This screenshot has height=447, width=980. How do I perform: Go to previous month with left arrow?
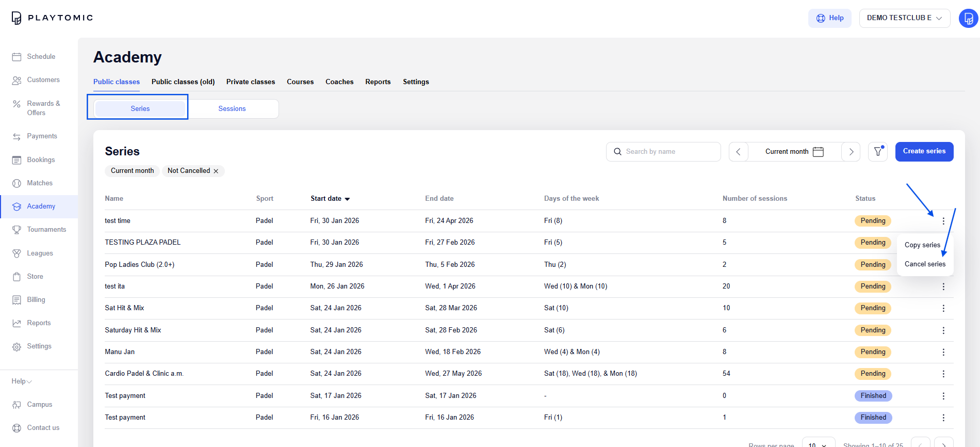tap(738, 152)
